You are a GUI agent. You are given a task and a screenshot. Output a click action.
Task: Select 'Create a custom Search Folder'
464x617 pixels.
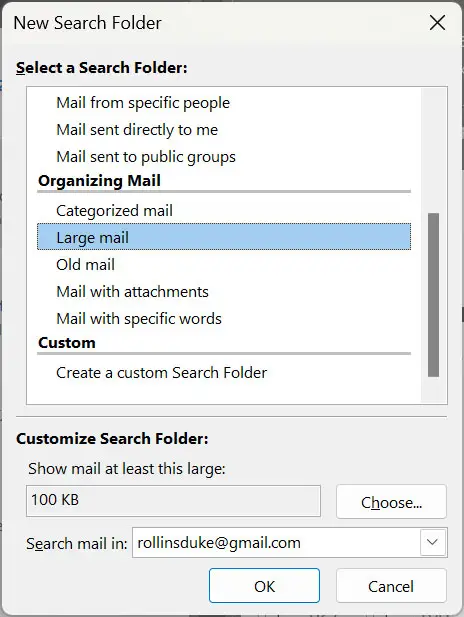224,372
